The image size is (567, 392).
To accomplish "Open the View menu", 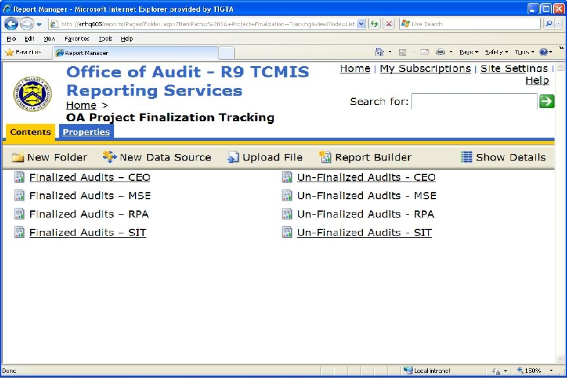I will (x=49, y=39).
